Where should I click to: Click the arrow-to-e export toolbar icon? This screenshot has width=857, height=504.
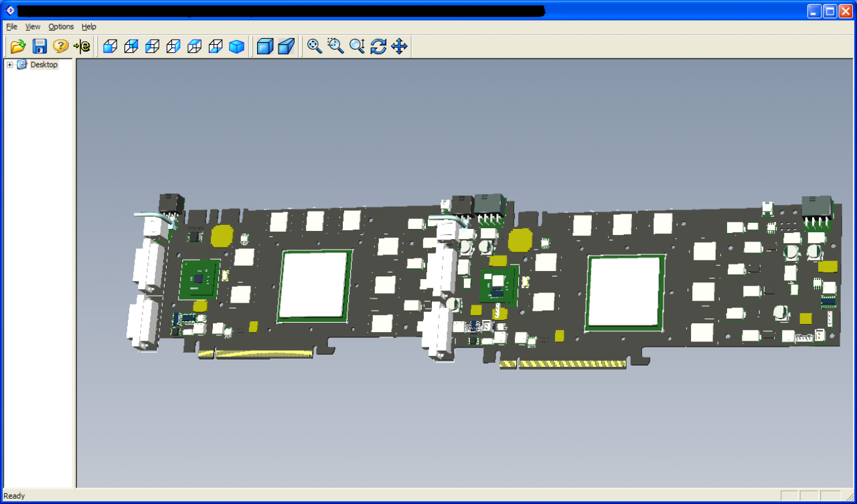(82, 46)
